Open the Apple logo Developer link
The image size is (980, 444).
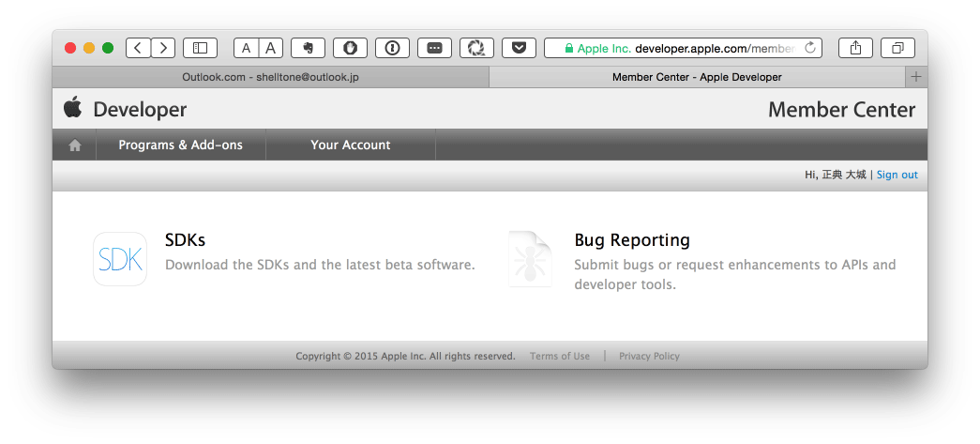pos(72,108)
